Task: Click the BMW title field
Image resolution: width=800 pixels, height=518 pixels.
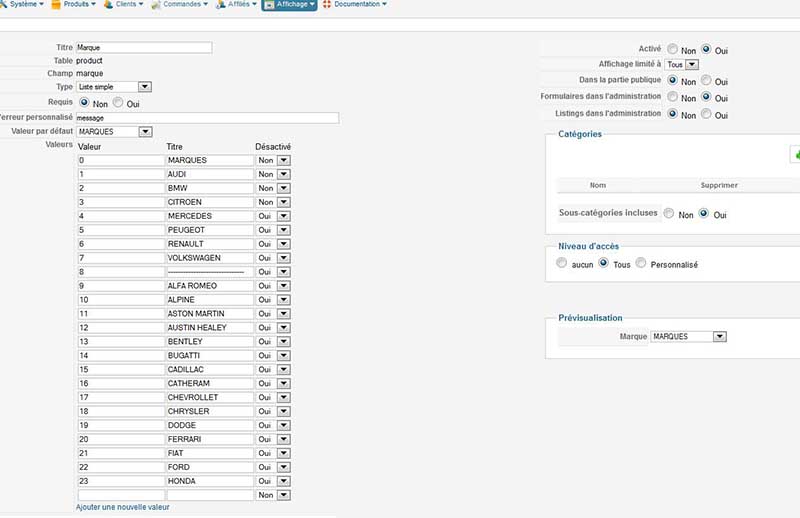Action: pyautogui.click(x=210, y=188)
